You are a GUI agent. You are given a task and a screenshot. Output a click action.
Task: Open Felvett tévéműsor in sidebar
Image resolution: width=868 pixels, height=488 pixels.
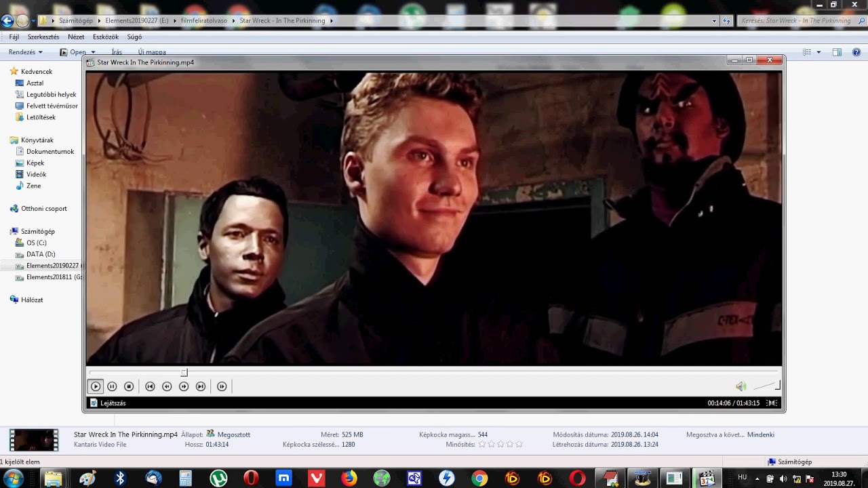pyautogui.click(x=52, y=106)
